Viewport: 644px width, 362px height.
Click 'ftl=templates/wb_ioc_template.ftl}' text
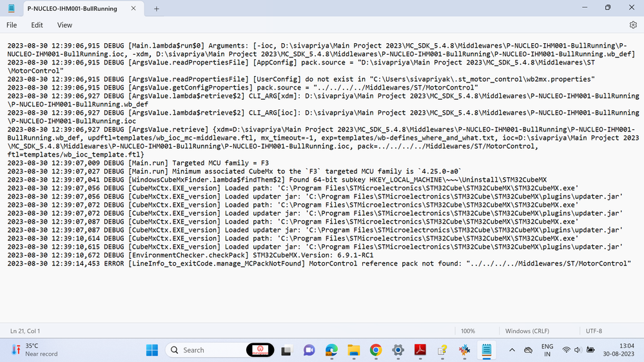75,155
